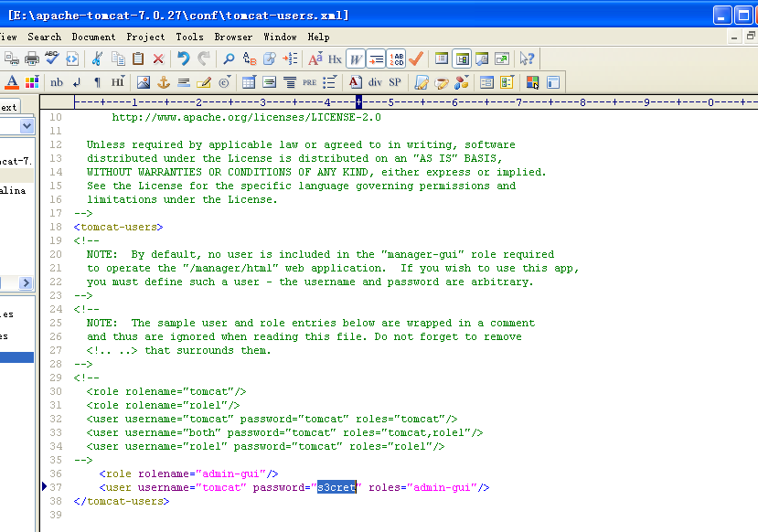Toggle the W word wrap button
The height and width of the screenshot is (532, 758).
(x=356, y=59)
